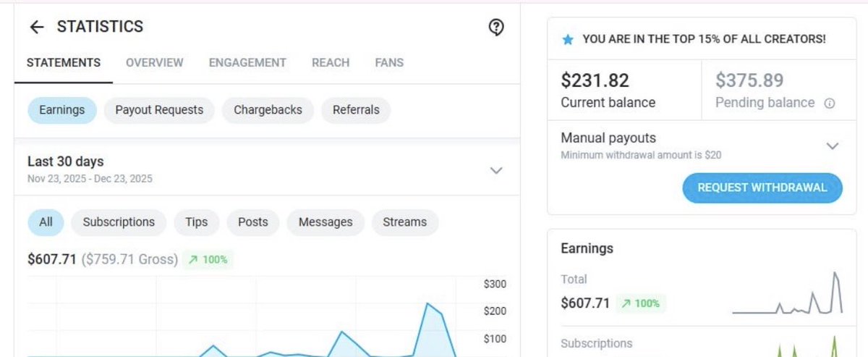Filter earnings by Streams chip

tap(405, 222)
